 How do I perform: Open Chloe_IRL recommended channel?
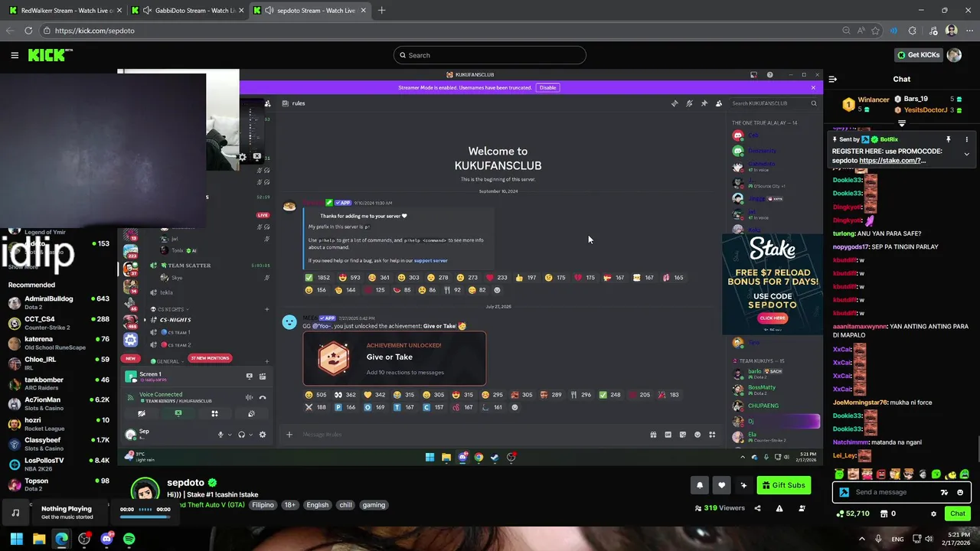click(59, 364)
